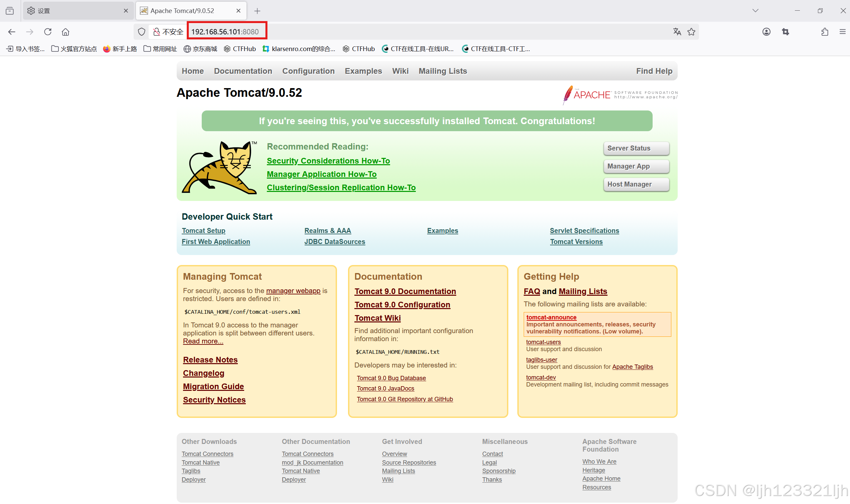850x504 pixels.
Task: Click the home page icon
Action: tap(65, 32)
